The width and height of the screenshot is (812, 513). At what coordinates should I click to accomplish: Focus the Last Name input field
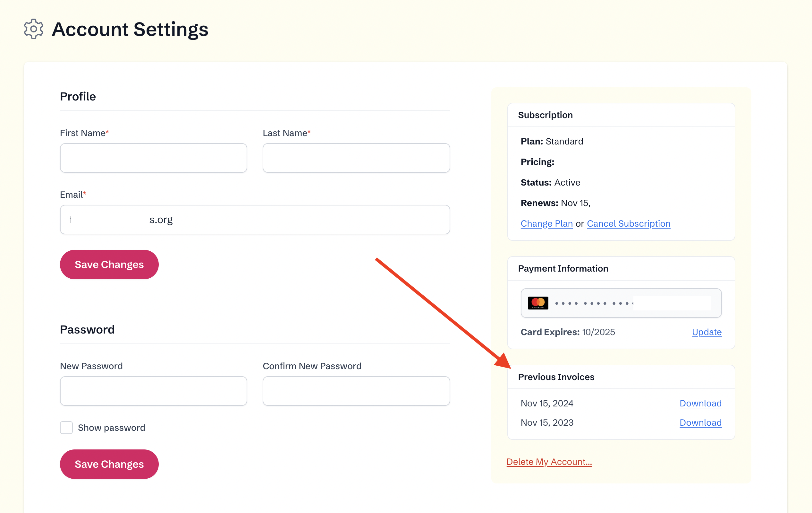(356, 158)
